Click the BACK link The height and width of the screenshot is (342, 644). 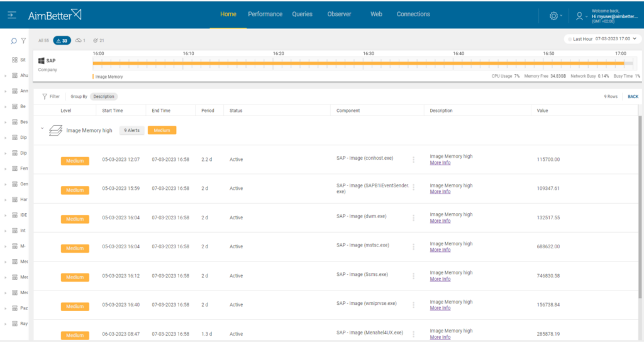[x=633, y=96]
